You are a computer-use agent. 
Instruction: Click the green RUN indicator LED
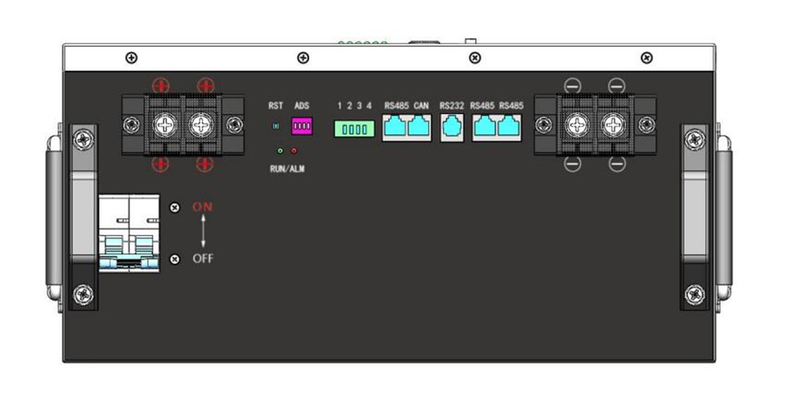point(280,151)
